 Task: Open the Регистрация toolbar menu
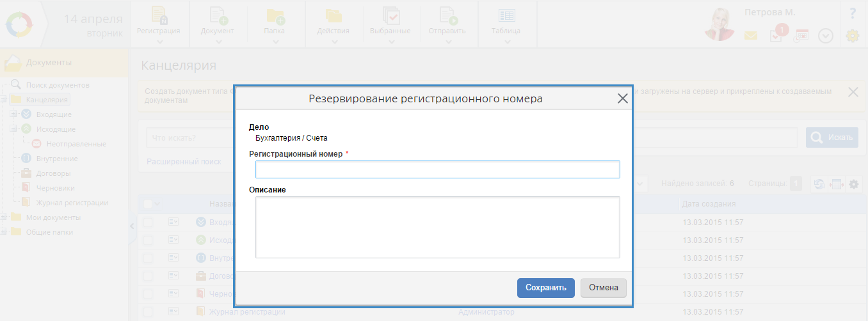click(159, 26)
